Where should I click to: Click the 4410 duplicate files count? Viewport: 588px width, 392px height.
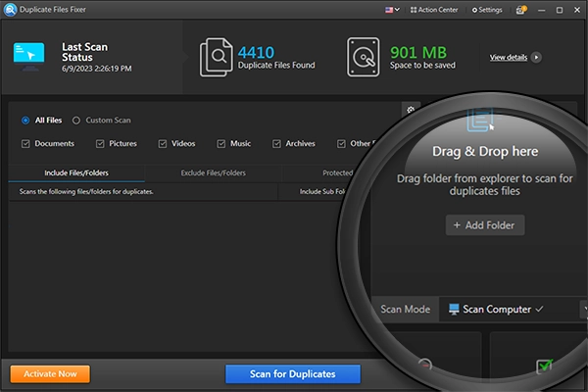[x=256, y=53]
